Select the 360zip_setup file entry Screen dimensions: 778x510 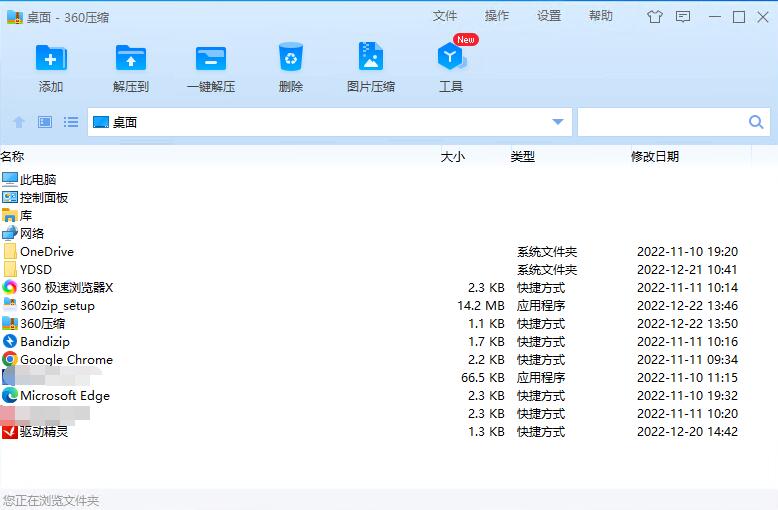click(57, 306)
